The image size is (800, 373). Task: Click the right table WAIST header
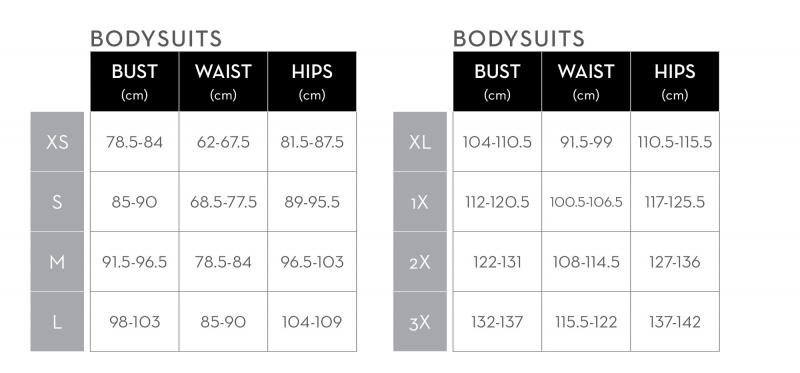[x=586, y=81]
